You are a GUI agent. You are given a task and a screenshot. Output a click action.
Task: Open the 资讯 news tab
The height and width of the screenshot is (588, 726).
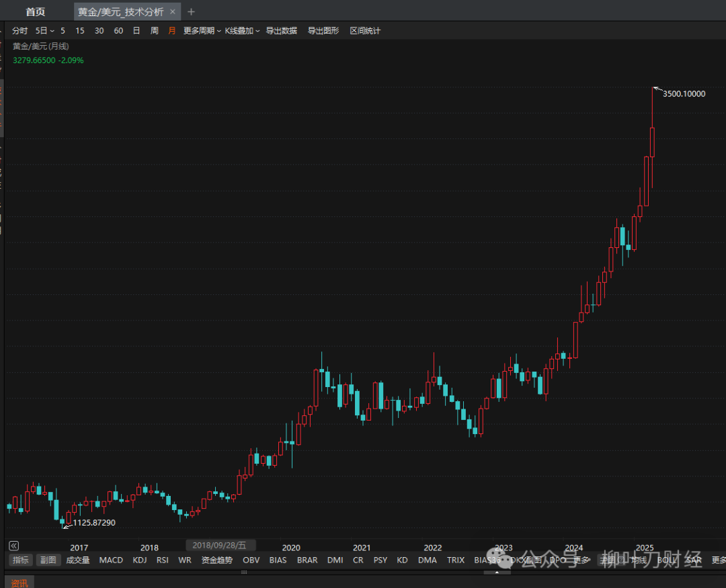tap(19, 583)
